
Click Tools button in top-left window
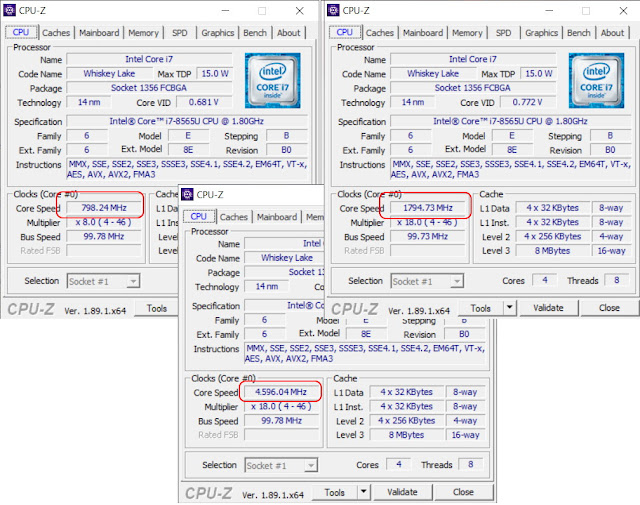click(x=157, y=308)
